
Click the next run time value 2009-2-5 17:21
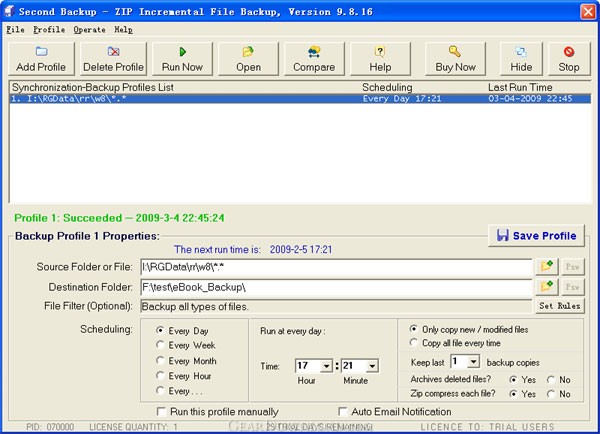[301, 250]
